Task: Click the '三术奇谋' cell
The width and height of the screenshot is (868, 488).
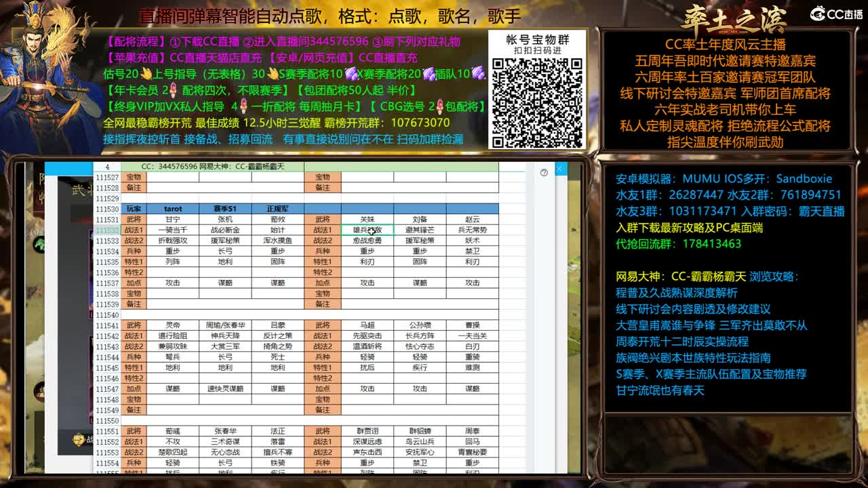Action: pyautogui.click(x=225, y=442)
